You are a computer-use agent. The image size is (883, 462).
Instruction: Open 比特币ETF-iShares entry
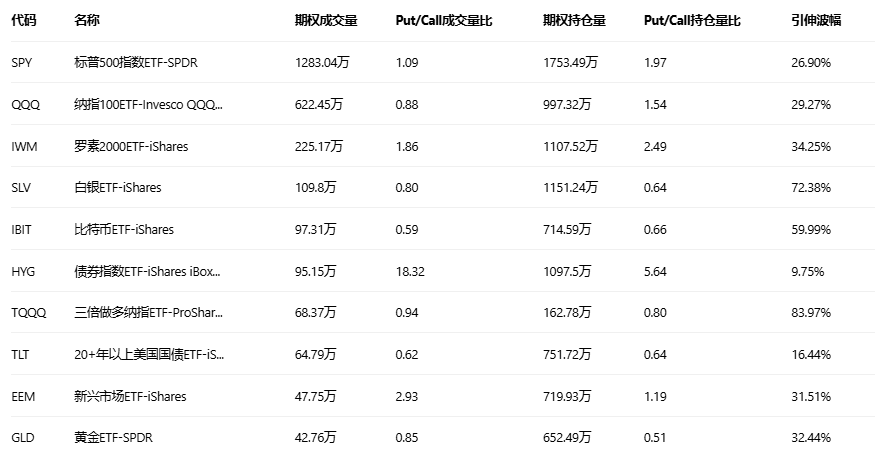coord(124,230)
